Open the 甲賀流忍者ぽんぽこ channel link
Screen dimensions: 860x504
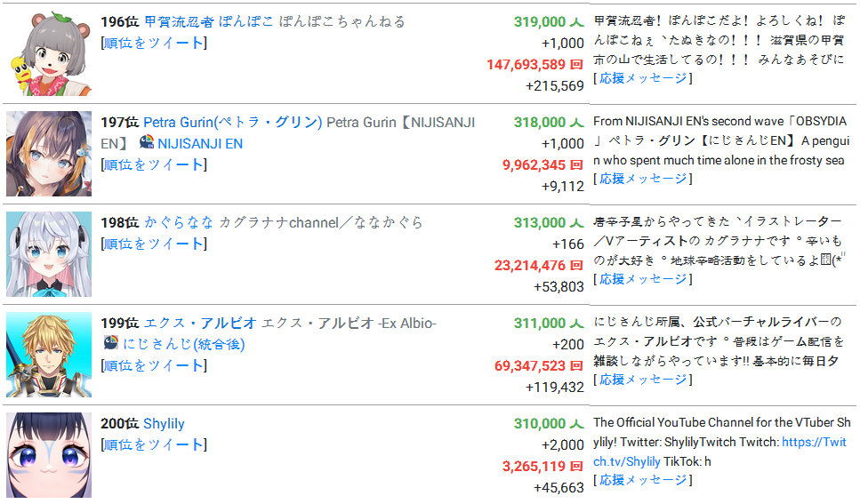pyautogui.click(x=208, y=22)
